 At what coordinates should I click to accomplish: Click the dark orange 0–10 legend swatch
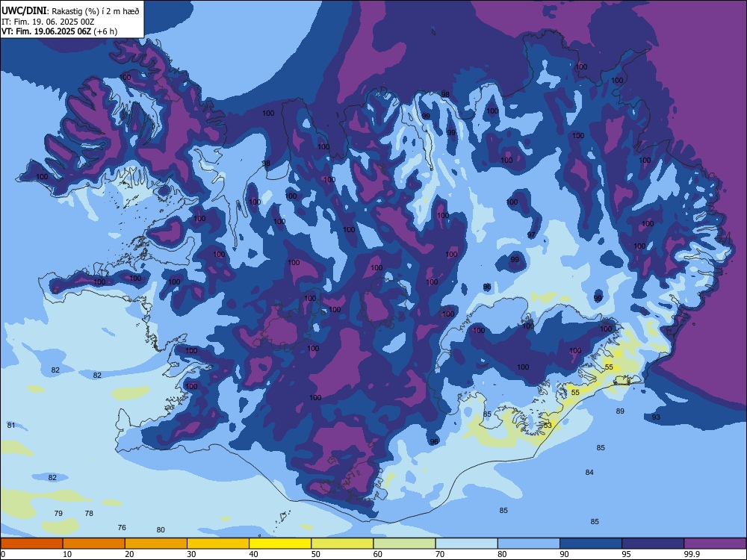click(31, 544)
